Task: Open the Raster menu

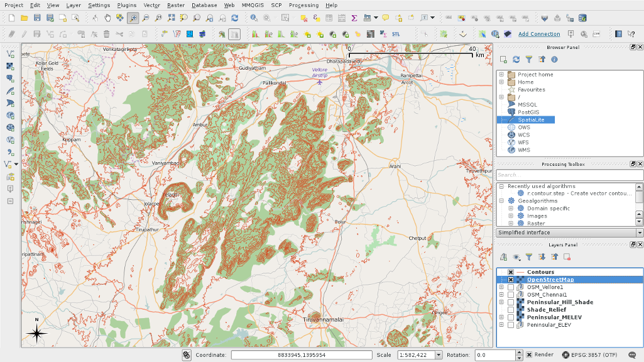Action: coord(175,5)
